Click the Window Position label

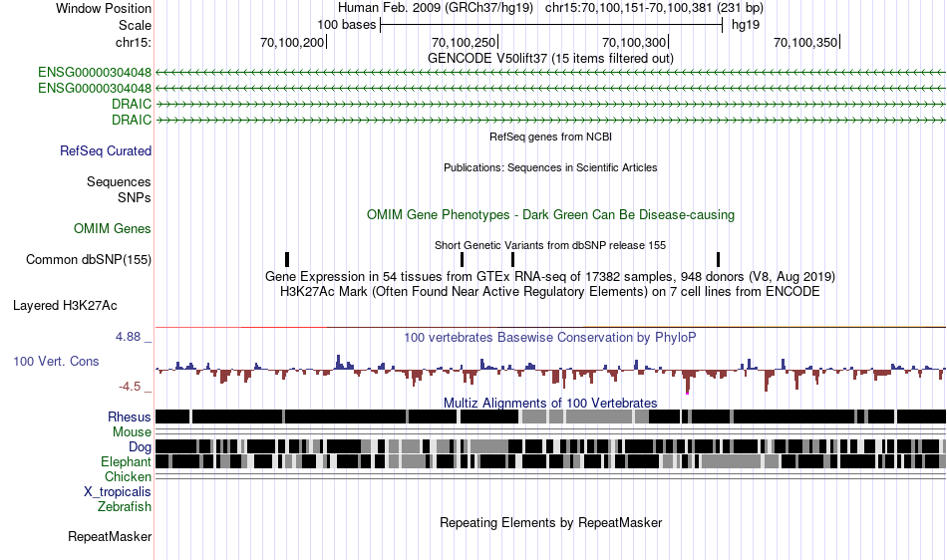tap(104, 8)
